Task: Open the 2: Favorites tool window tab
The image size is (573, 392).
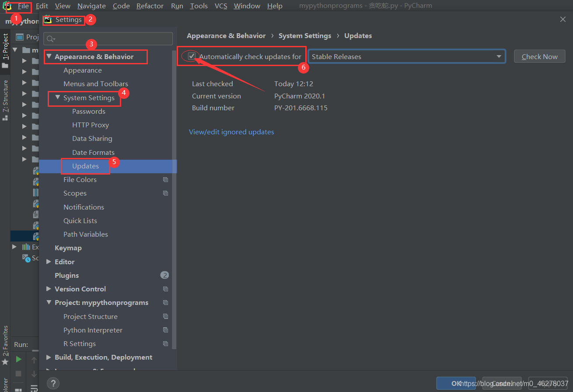Action: (x=5, y=345)
